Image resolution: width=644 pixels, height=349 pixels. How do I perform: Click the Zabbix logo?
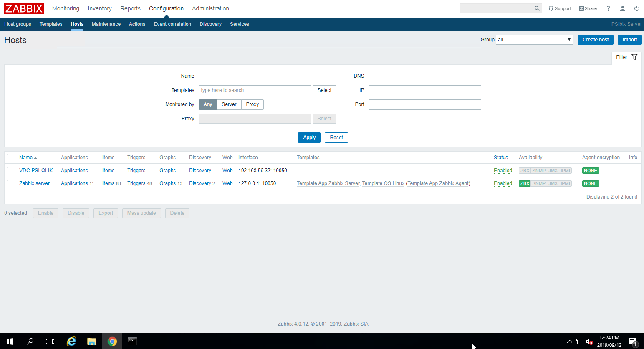[x=24, y=8]
